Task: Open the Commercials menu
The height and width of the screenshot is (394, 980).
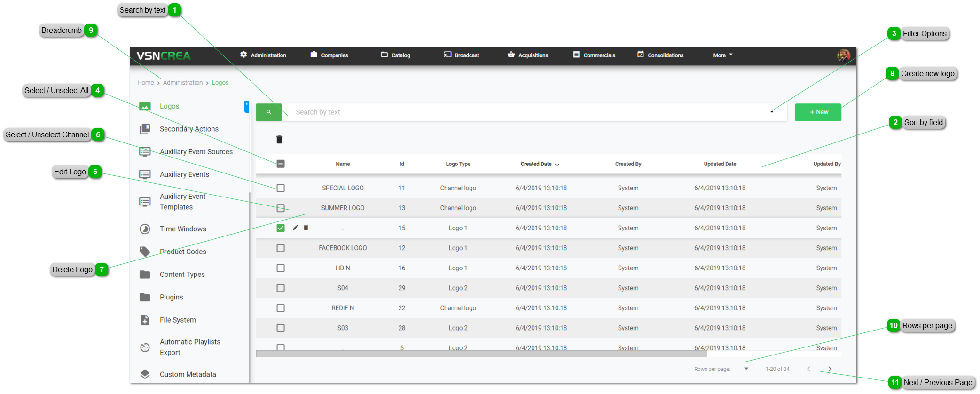Action: (594, 55)
